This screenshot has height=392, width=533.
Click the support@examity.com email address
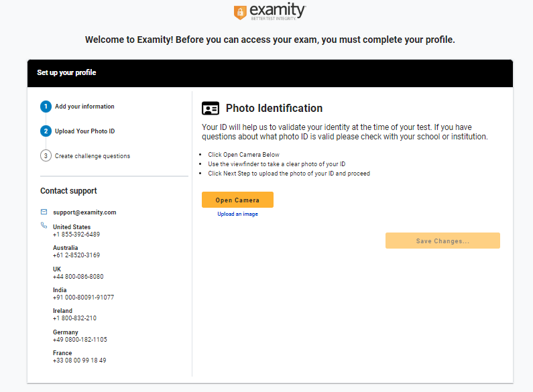(x=84, y=212)
